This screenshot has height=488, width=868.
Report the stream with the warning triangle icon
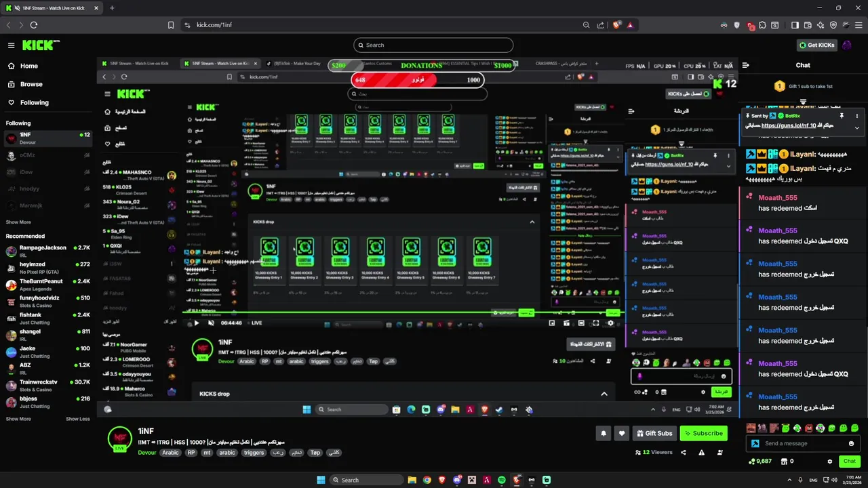[701, 452]
